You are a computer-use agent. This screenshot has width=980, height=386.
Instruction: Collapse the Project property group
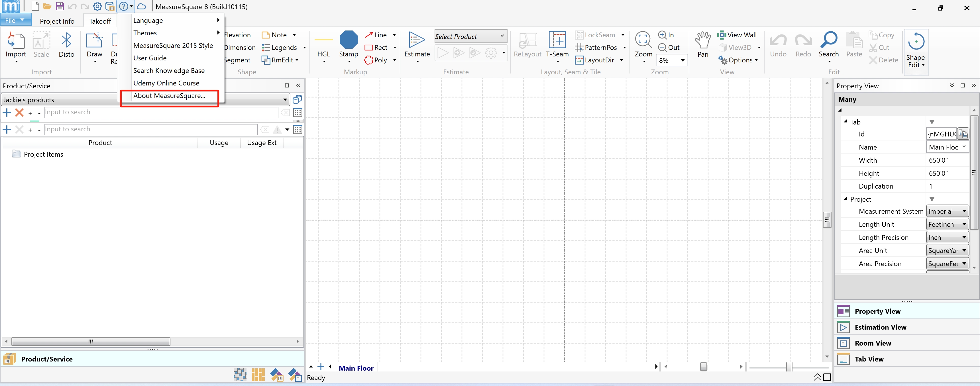(845, 199)
